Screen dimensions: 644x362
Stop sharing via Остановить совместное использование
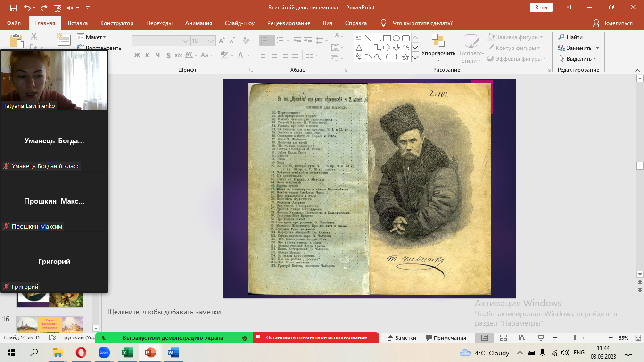[x=316, y=337]
